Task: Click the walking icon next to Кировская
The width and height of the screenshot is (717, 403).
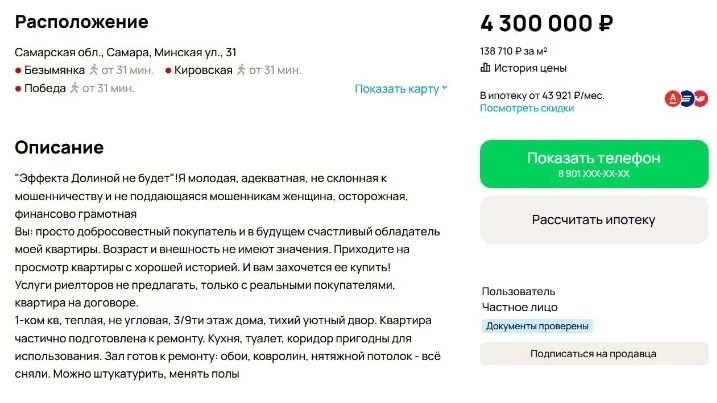Action: (x=241, y=70)
